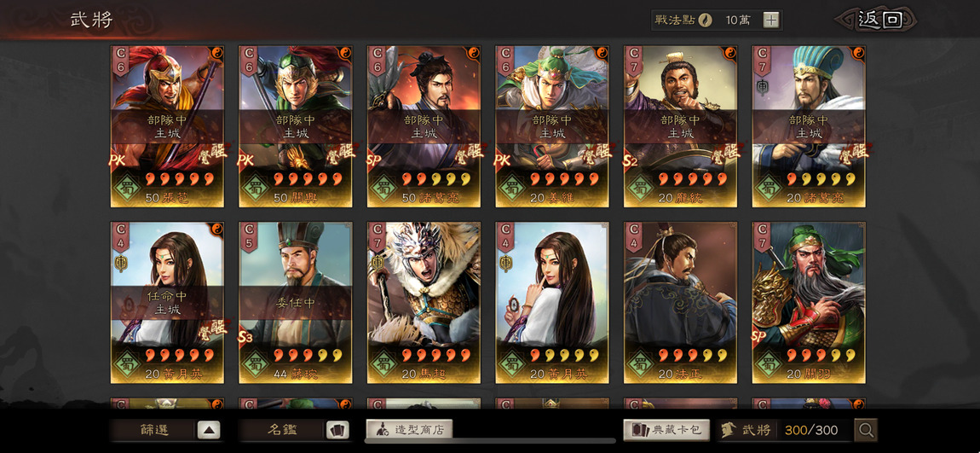Select the 蔣琬 general card
The width and height of the screenshot is (980, 453).
(296, 302)
